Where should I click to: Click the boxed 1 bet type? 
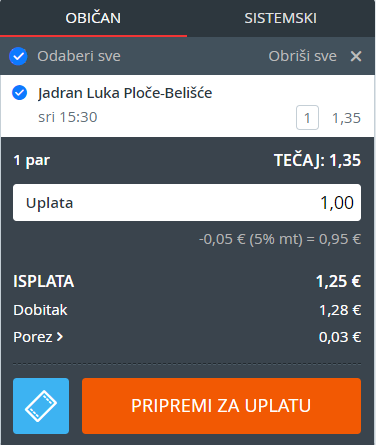coord(307,118)
